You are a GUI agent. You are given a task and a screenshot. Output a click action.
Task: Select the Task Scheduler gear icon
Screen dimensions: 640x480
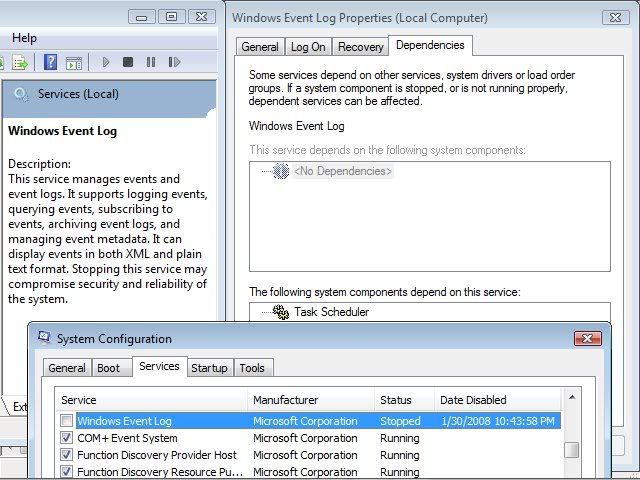click(281, 312)
